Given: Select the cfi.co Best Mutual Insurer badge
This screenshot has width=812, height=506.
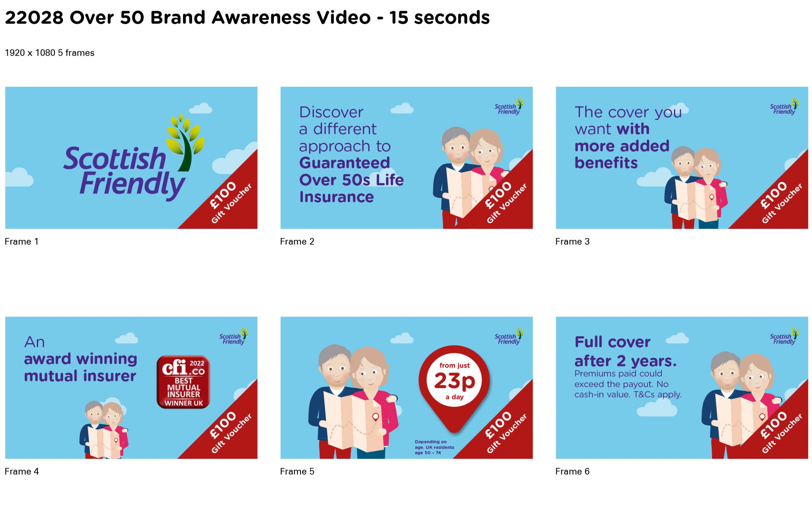Looking at the screenshot, I should [x=183, y=382].
